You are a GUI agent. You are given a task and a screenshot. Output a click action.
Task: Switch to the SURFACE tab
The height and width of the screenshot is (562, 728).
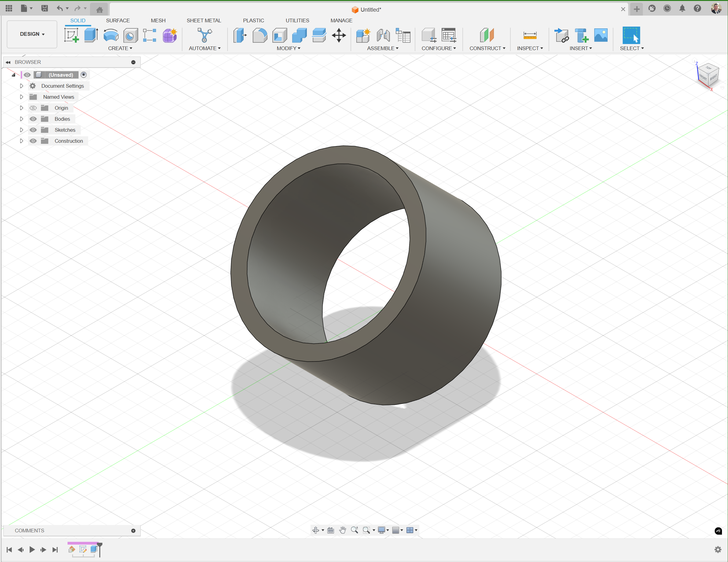(118, 20)
